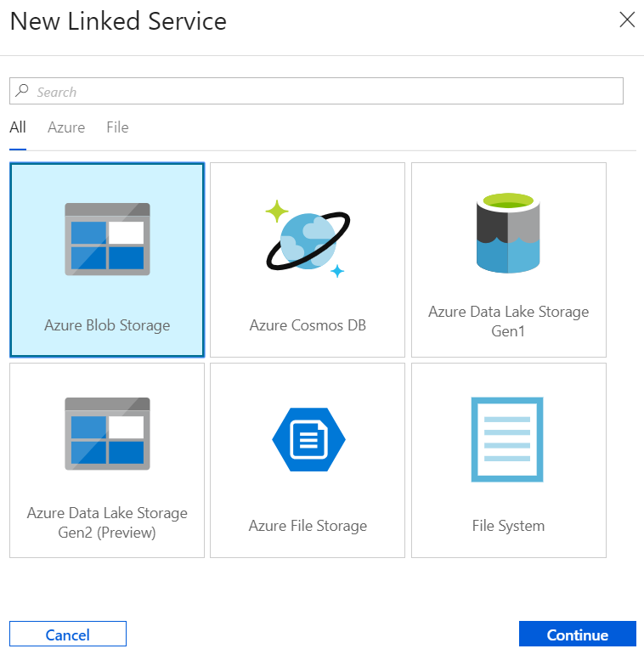Open the File tab
Viewport: 644px width, 660px height.
(x=117, y=127)
